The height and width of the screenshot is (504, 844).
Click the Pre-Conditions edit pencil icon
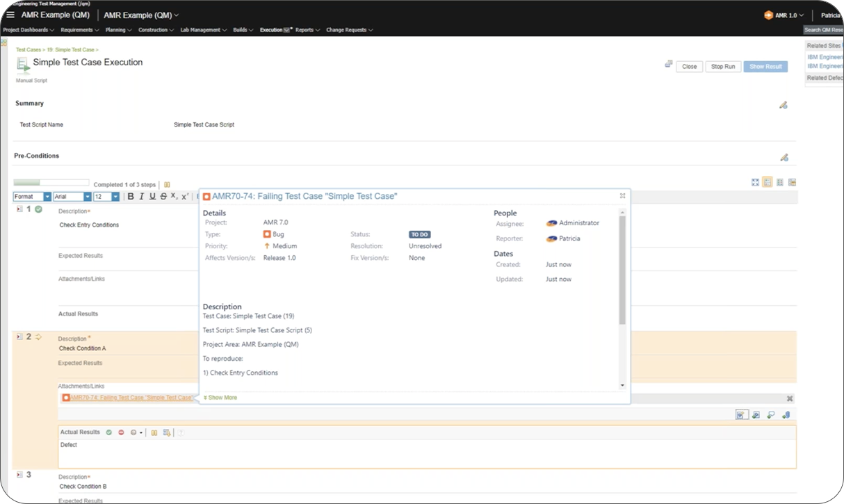(784, 158)
